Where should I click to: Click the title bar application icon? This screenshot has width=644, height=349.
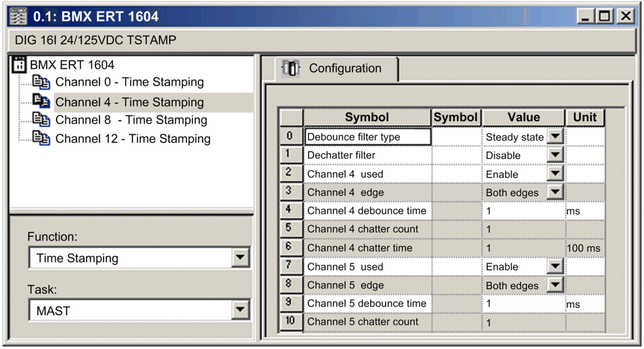tap(18, 16)
